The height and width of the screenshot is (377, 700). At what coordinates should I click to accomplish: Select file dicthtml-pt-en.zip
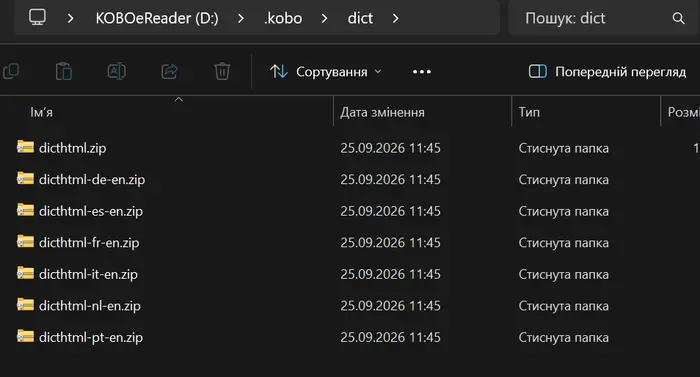point(91,337)
